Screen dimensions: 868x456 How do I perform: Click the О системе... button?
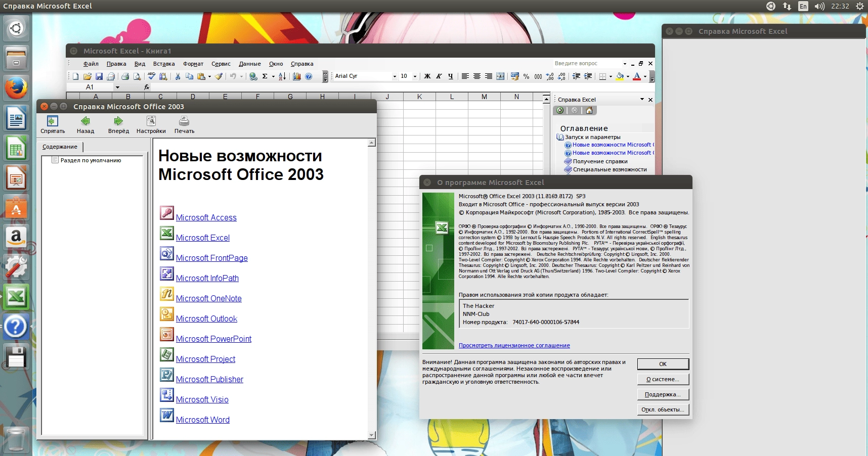tap(663, 379)
